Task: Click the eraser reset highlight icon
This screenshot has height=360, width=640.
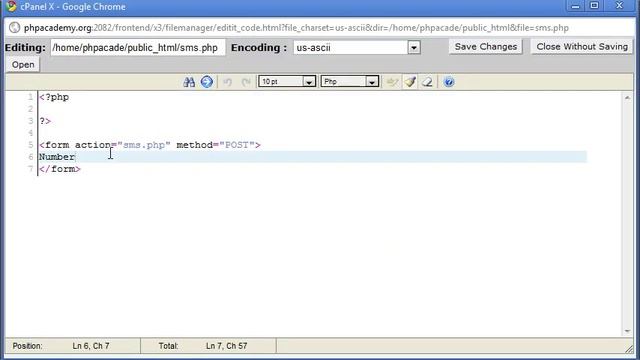Action: 427,82
